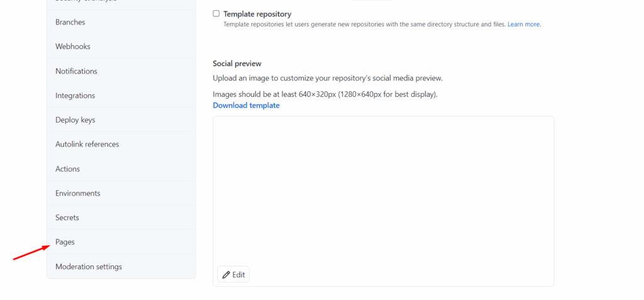Click the Edit social preview button
The height and width of the screenshot is (300, 644).
[233, 274]
